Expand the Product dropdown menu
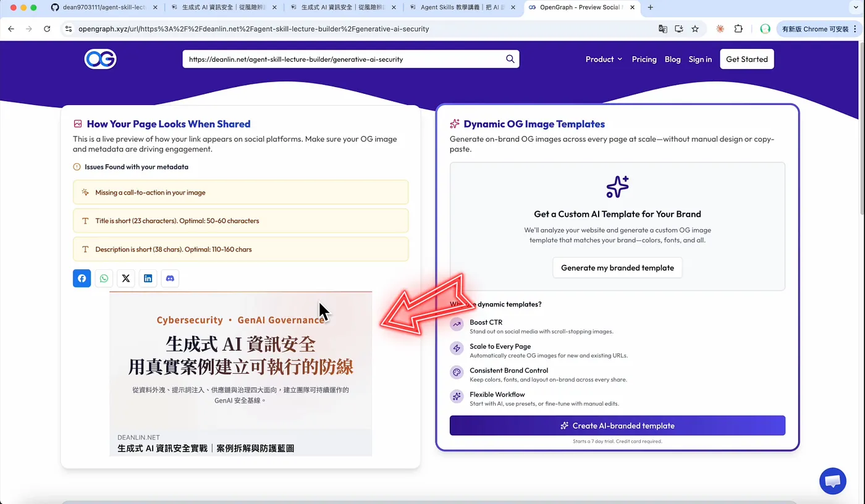 point(604,59)
